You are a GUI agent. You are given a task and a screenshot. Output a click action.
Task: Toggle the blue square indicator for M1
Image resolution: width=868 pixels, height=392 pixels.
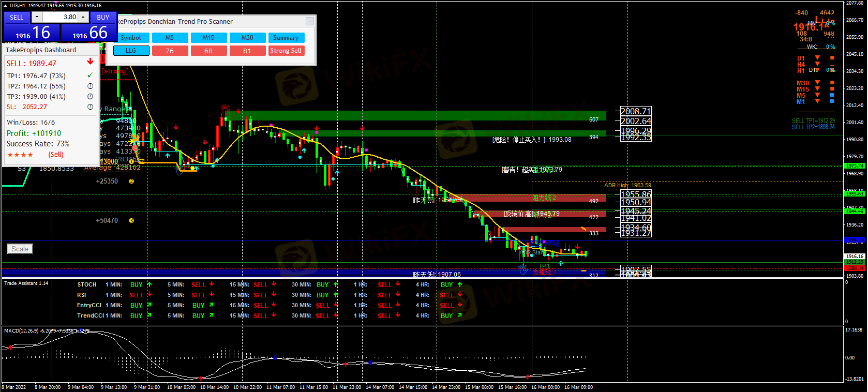(832, 101)
